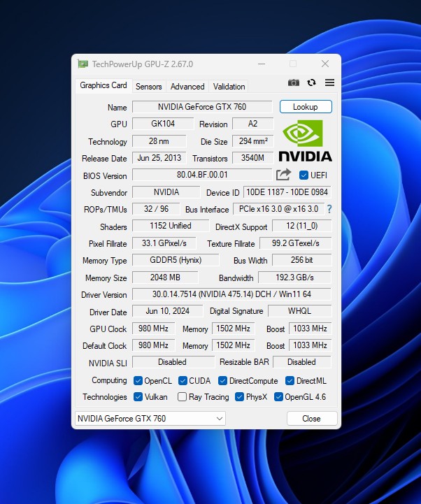Click the Lookup button
This screenshot has width=421, height=504.
[x=306, y=107]
